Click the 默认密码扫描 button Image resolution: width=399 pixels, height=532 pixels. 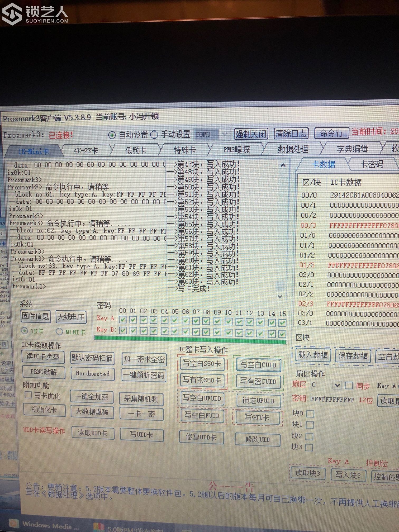pyautogui.click(x=92, y=358)
